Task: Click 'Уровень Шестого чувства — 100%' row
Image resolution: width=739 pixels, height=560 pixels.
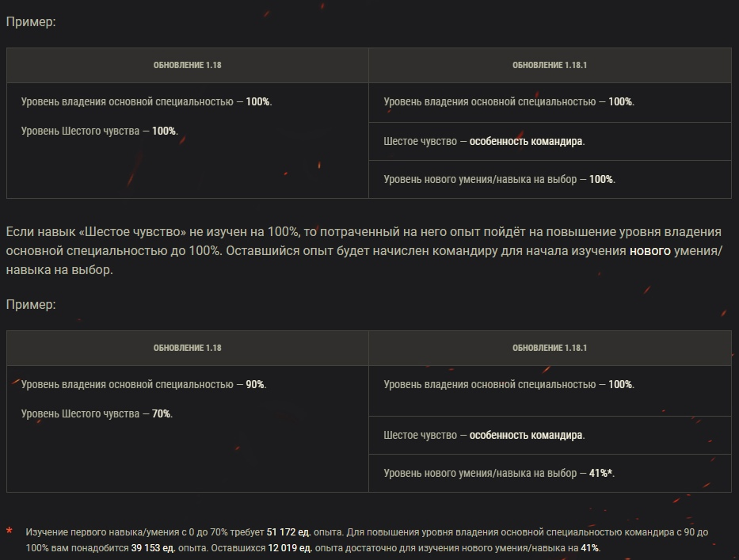Action: (x=99, y=131)
